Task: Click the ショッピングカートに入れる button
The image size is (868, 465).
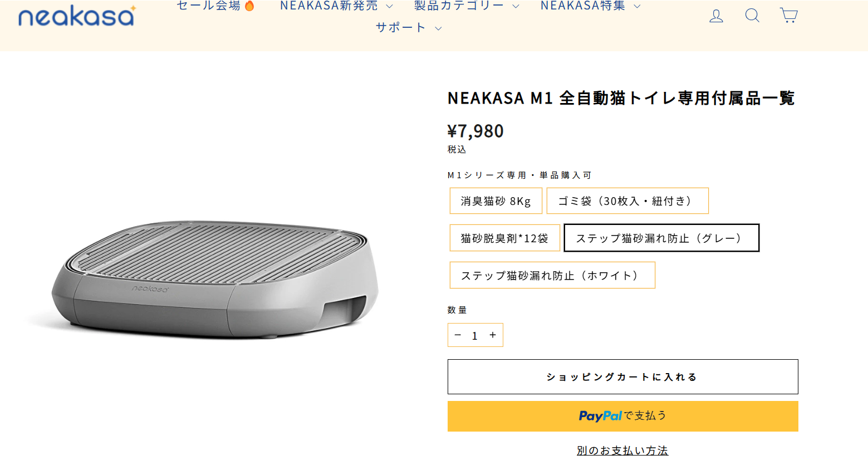Action: point(622,376)
